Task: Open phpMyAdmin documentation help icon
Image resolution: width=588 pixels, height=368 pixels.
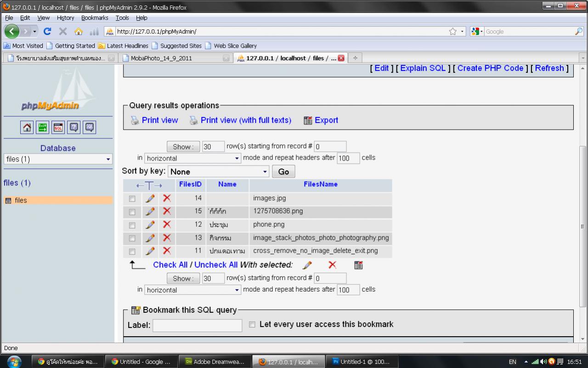Action: [74, 127]
